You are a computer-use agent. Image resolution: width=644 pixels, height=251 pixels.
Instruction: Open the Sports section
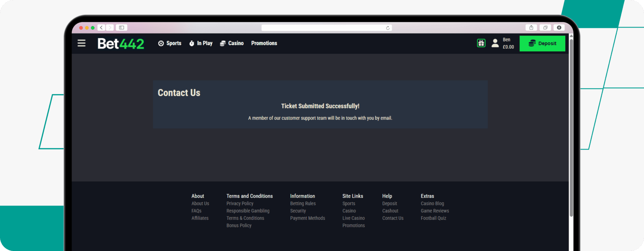tap(170, 43)
